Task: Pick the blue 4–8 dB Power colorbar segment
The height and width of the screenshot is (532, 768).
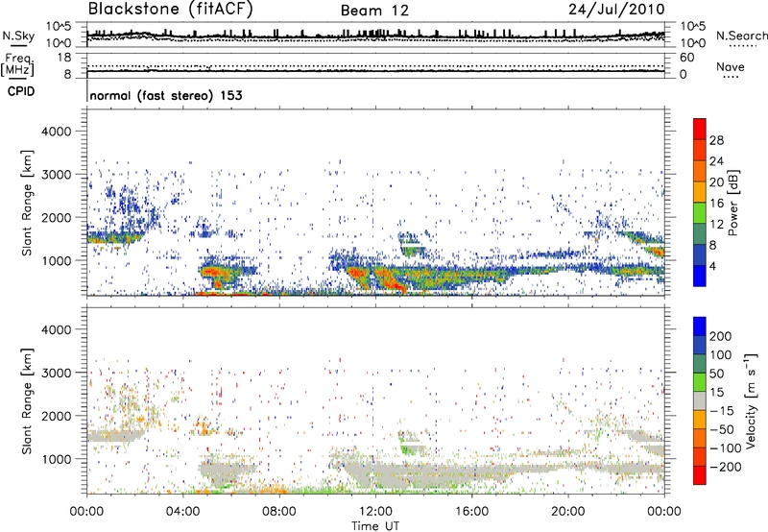Action: click(700, 255)
